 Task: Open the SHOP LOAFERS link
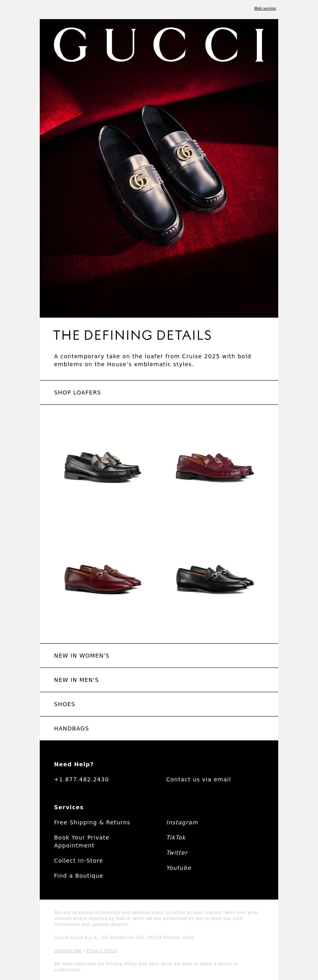tap(78, 392)
